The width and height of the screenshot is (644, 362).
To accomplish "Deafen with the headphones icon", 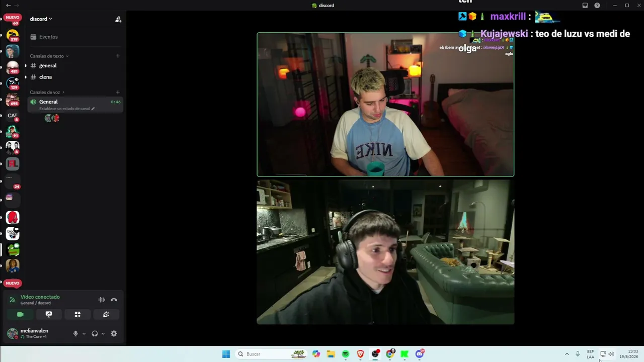I will (x=95, y=333).
